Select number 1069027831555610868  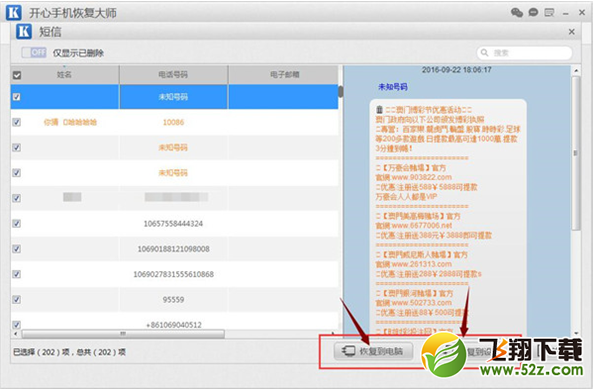tap(173, 274)
